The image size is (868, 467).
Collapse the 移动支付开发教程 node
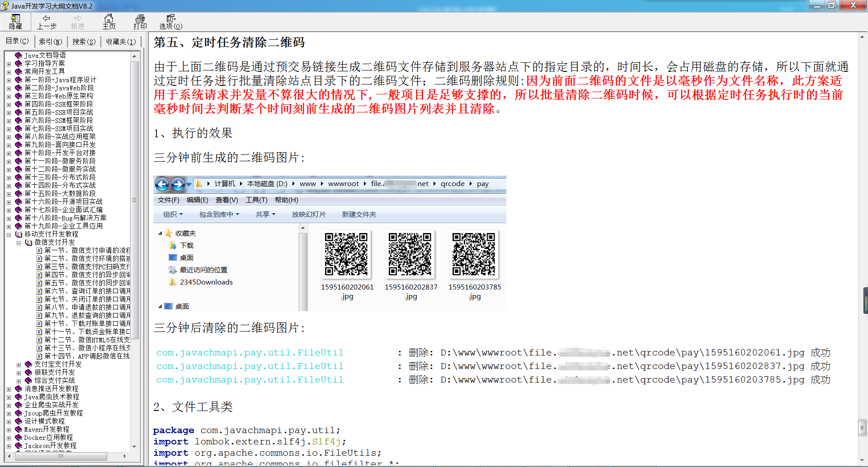[x=9, y=234]
